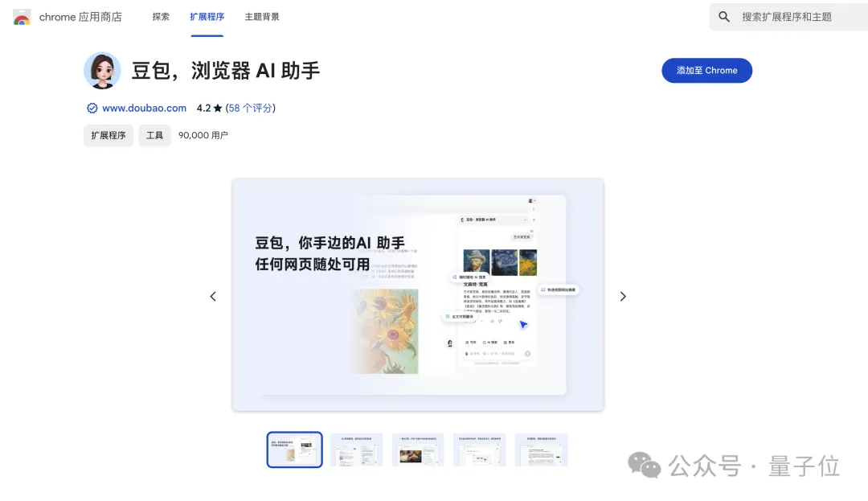Click the 扩展程序 category chip
Screen dimensions: 868x501
[108, 135]
